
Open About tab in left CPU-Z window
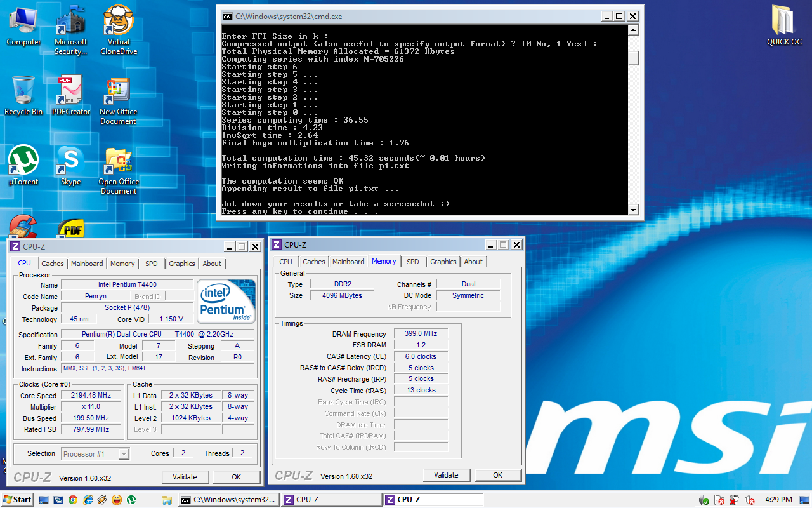pyautogui.click(x=212, y=264)
